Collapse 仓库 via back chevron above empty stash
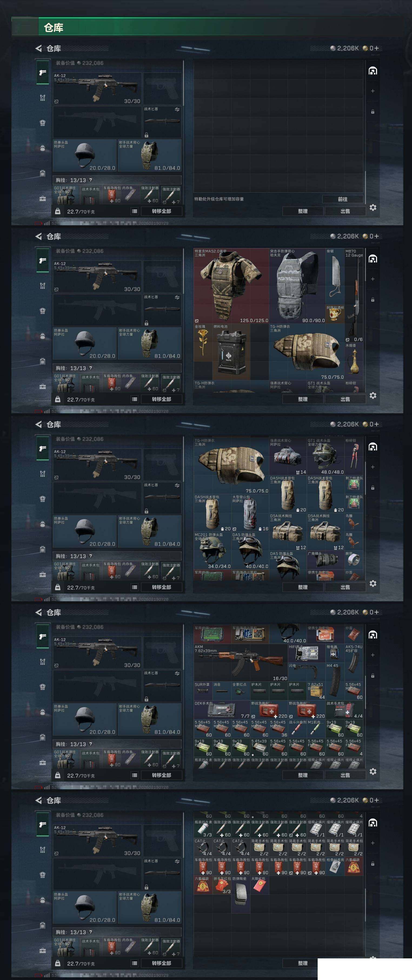The image size is (412, 980). [x=38, y=48]
